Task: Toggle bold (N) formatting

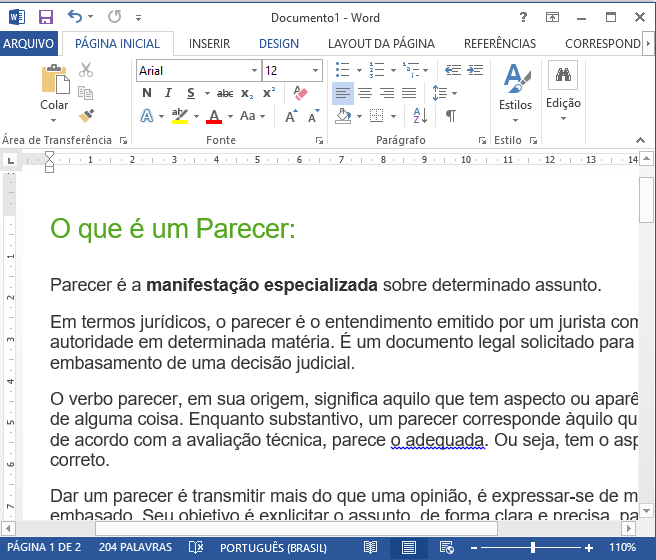Action: (x=146, y=93)
